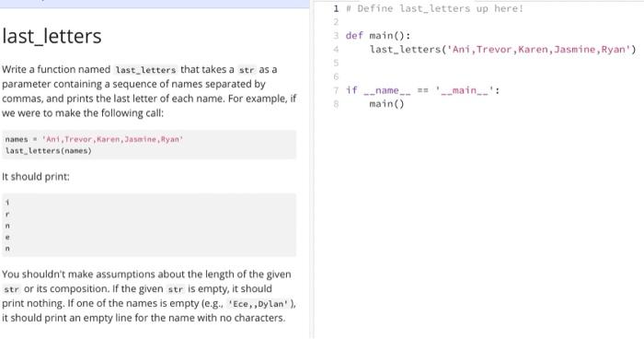
Task: Click the inline code 'Ece,,Dylan' example
Action: (x=259, y=304)
